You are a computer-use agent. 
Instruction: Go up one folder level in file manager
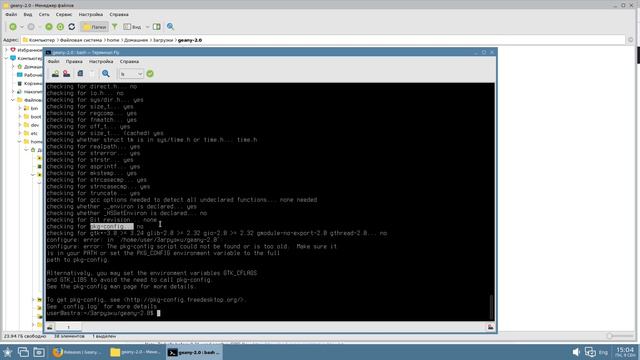[49, 27]
